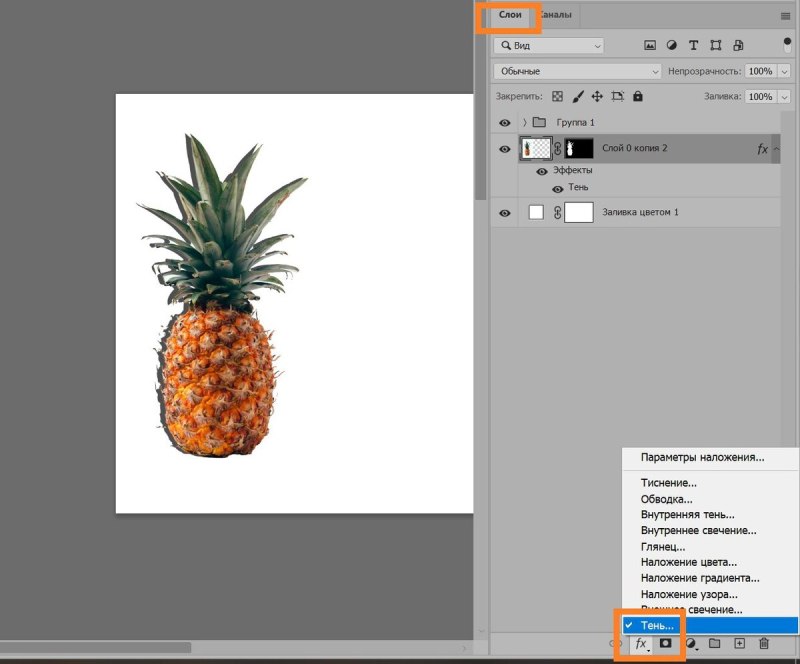The height and width of the screenshot is (664, 800).
Task: Click the adjustment layer filter icon
Action: (671, 45)
